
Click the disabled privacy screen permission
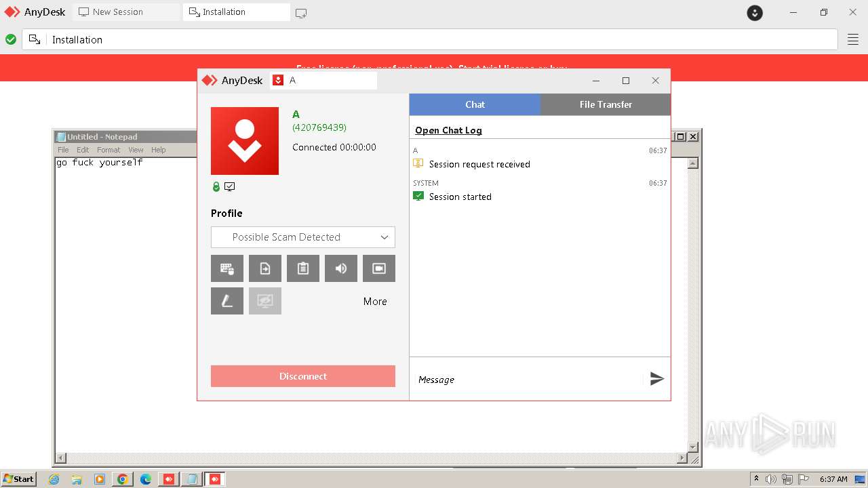[265, 301]
